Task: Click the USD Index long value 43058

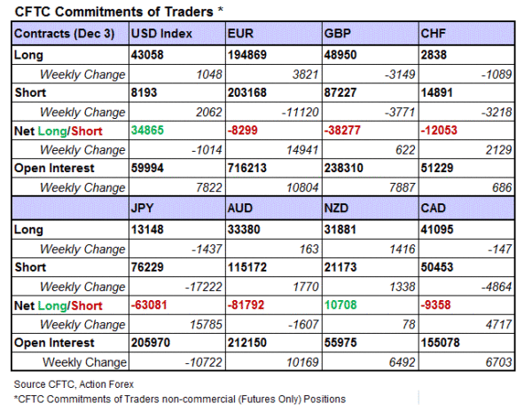Action: pyautogui.click(x=148, y=55)
